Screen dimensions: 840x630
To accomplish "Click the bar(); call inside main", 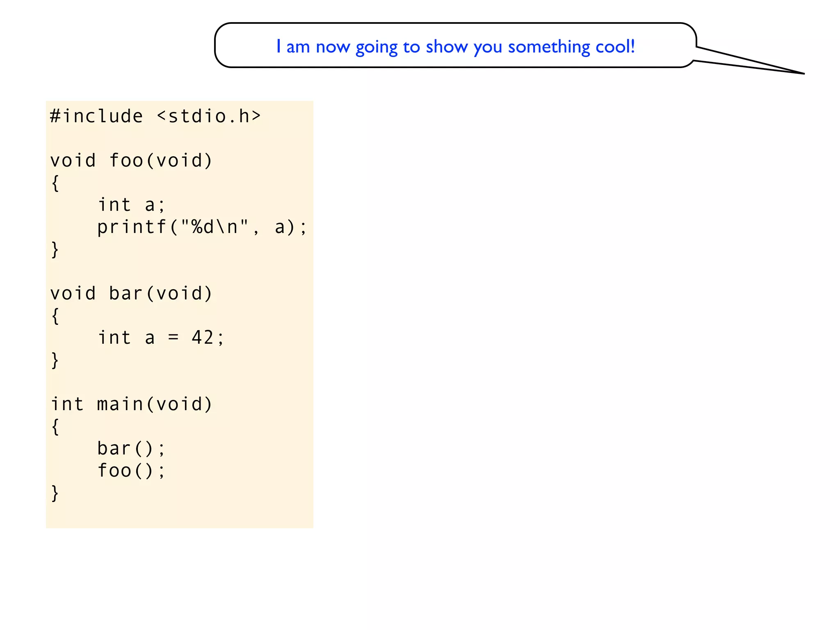I will tap(131, 449).
